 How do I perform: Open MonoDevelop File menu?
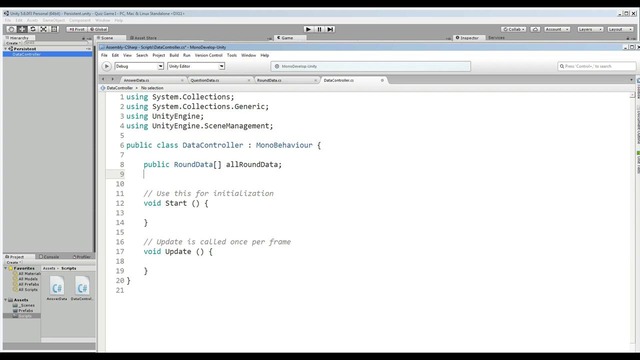[104, 55]
